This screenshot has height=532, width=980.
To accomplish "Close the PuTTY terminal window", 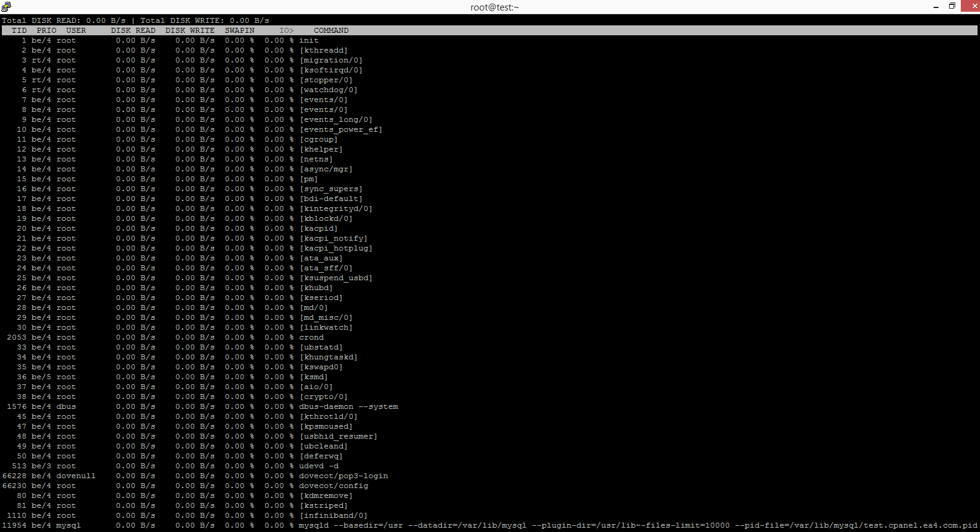I will pyautogui.click(x=970, y=7).
